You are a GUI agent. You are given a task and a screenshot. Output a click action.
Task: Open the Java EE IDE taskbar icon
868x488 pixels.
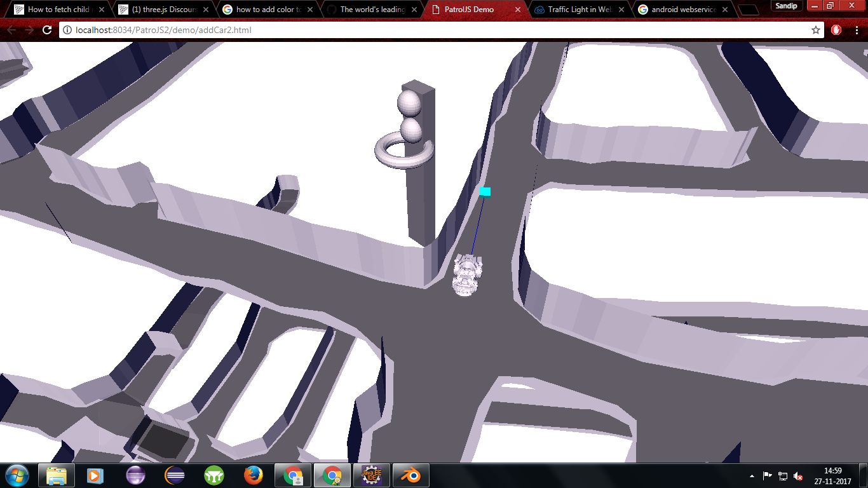(x=371, y=475)
